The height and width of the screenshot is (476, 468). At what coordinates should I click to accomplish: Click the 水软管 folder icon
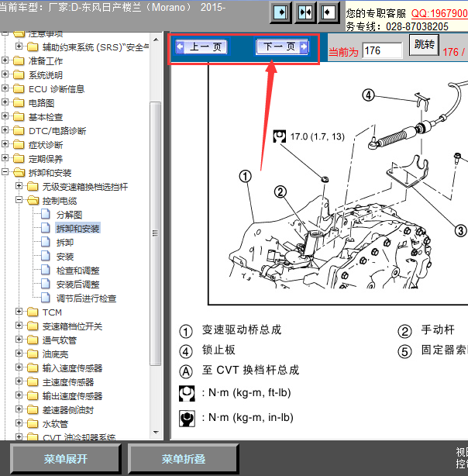click(33, 424)
